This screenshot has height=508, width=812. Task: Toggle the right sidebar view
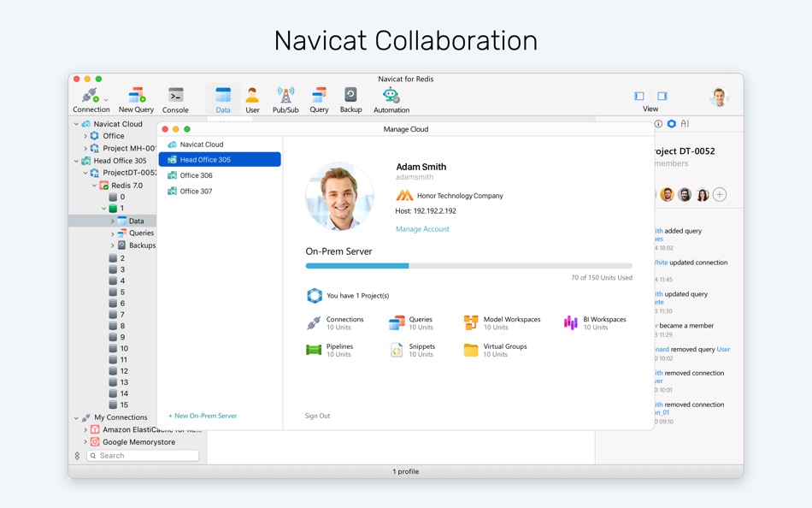662,96
